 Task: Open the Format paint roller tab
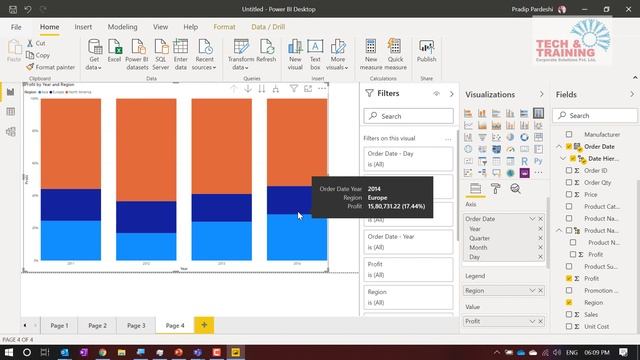(496, 189)
